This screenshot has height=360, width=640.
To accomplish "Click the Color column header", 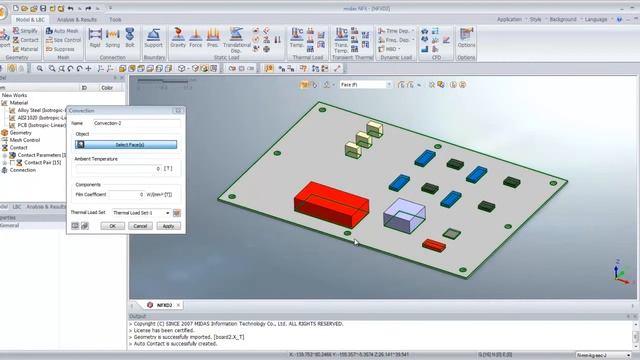I will click(x=107, y=88).
